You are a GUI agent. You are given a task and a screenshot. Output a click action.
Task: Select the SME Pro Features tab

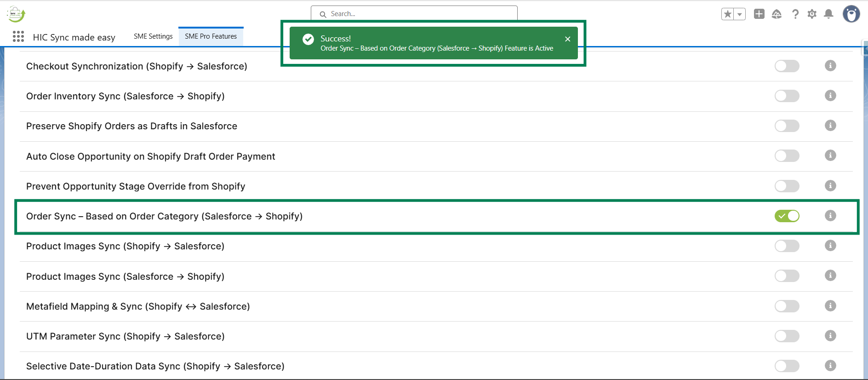pos(211,36)
